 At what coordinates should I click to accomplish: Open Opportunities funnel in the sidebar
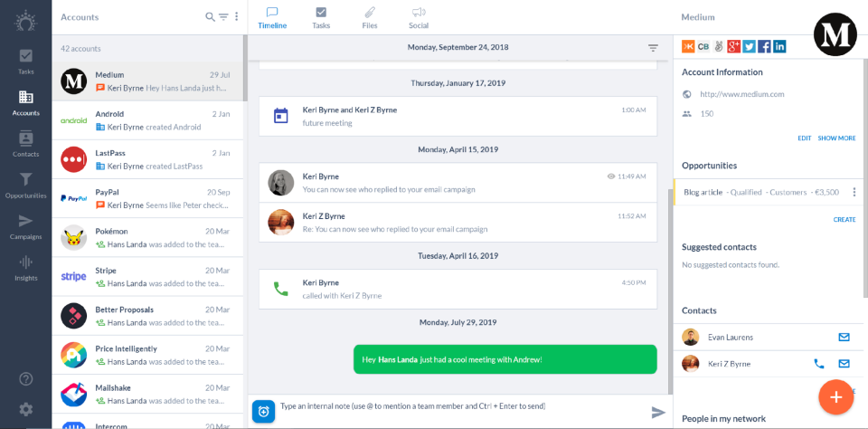(x=25, y=186)
